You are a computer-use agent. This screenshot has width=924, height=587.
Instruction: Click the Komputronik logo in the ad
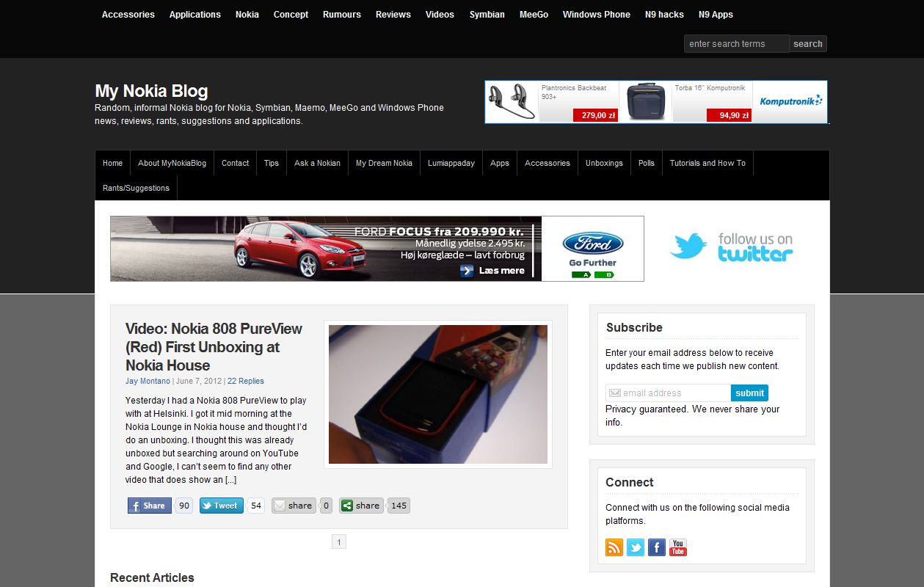pyautogui.click(x=791, y=101)
